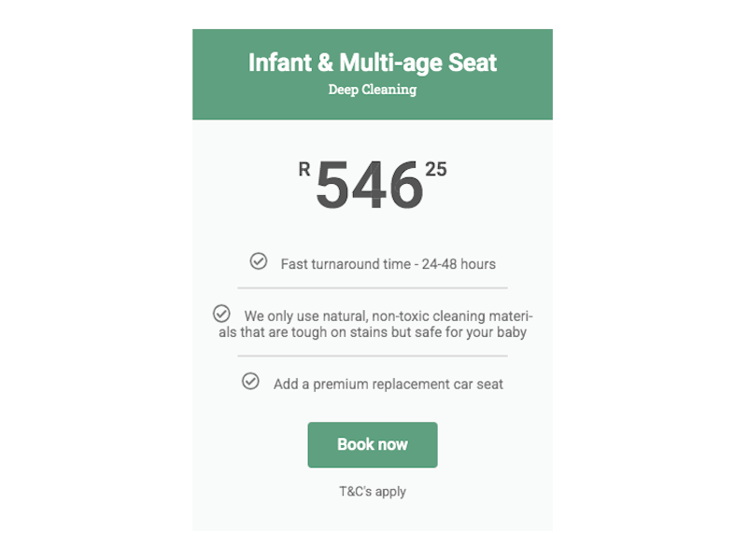The width and height of the screenshot is (747, 560).
Task: Click the checkmark icon beside Fast turnaround time
Action: [259, 261]
